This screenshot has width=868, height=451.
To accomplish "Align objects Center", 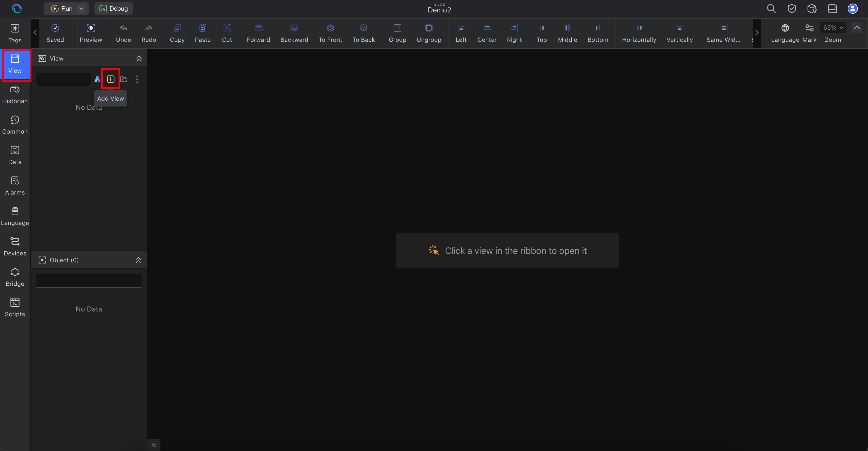I will pos(487,33).
